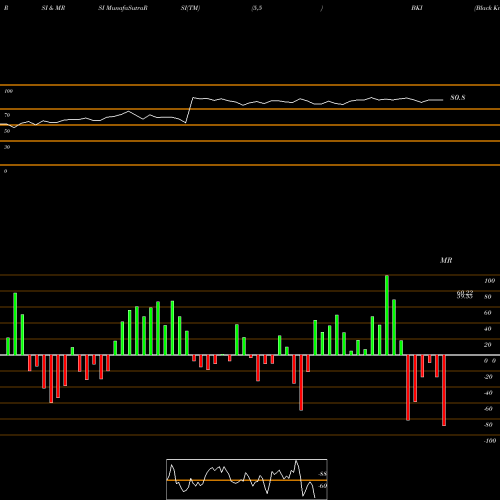This screenshot has height=500, width=500.
Task: Click the -80 label on MR axis
Action: 488,425
